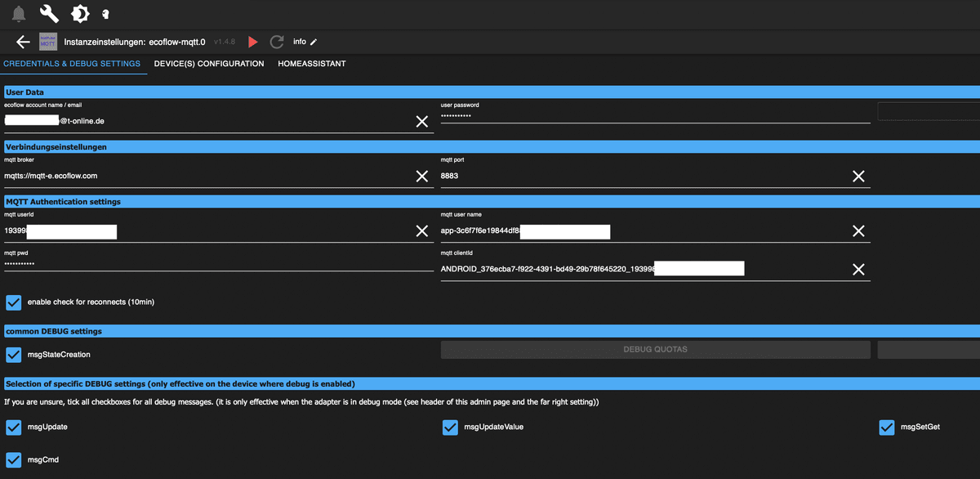This screenshot has width=980, height=479.
Task: Clear the ecoflow account email field
Action: click(x=421, y=121)
